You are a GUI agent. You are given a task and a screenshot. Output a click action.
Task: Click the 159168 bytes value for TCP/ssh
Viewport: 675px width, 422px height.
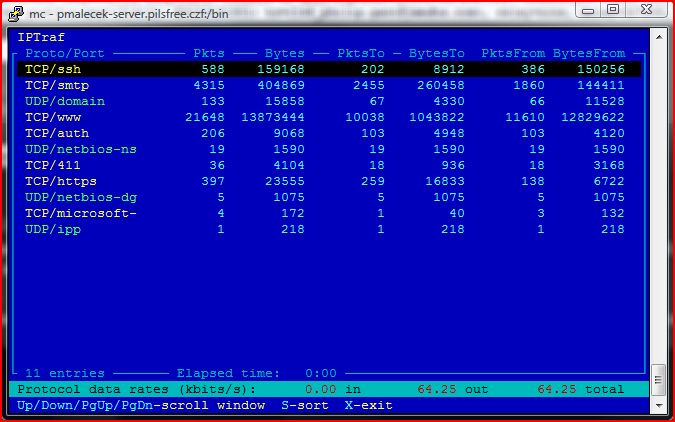281,69
